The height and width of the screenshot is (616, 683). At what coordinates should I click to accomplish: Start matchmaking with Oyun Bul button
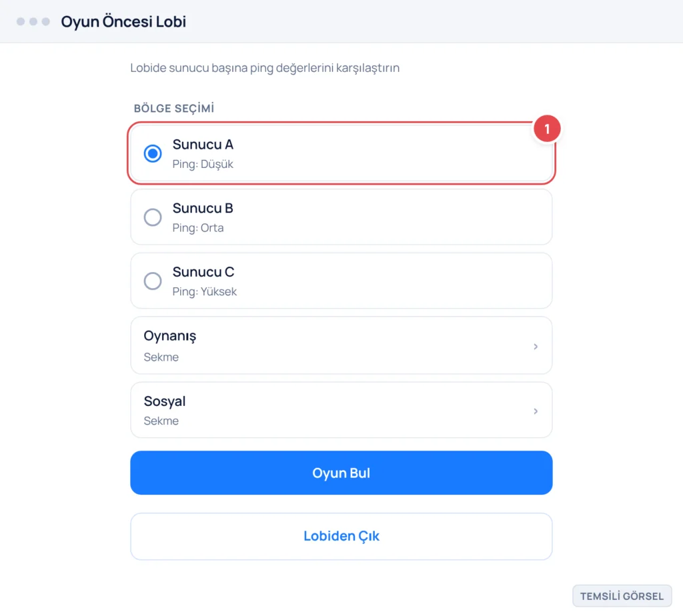(x=341, y=473)
